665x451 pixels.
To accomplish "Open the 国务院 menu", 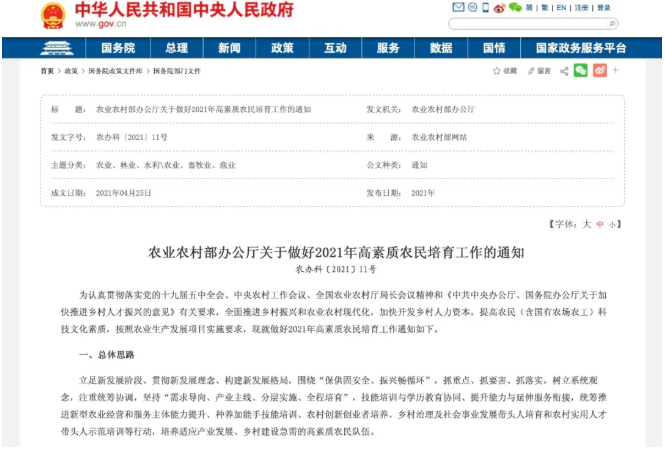I will 118,48.
